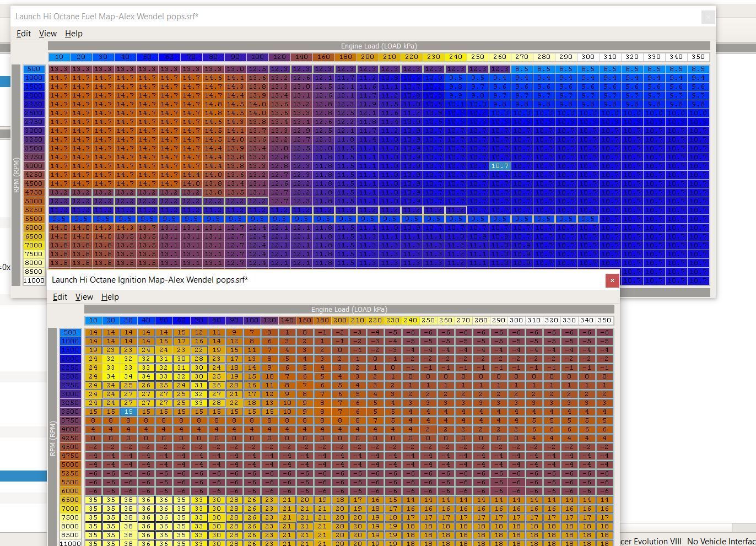Open View menu in Ignition Map window
Screen dimensions: 756x546
point(84,297)
